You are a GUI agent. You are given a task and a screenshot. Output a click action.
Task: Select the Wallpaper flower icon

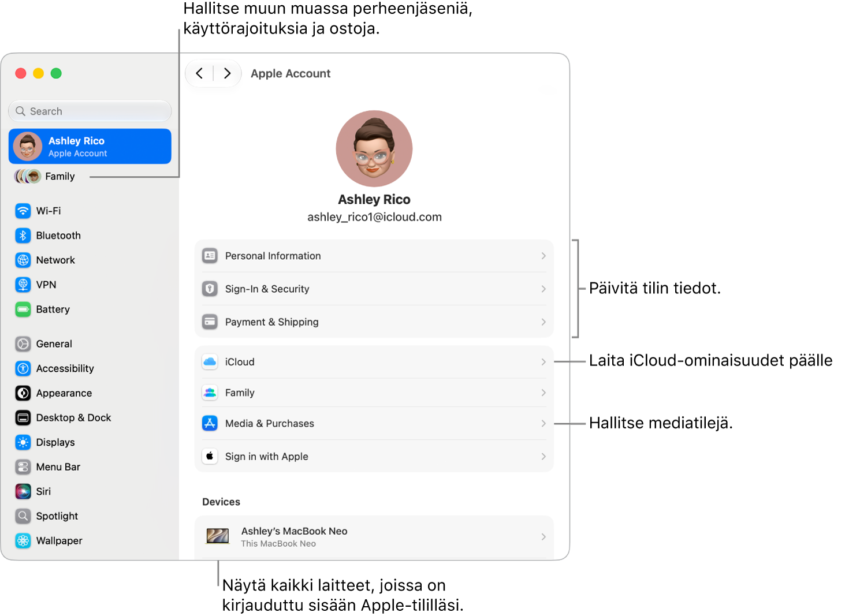[x=23, y=541]
